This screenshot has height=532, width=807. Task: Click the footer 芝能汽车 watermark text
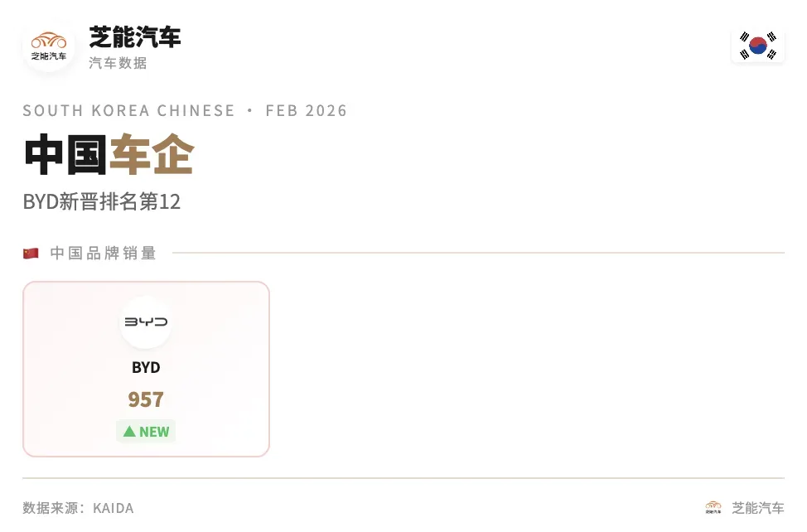click(757, 508)
